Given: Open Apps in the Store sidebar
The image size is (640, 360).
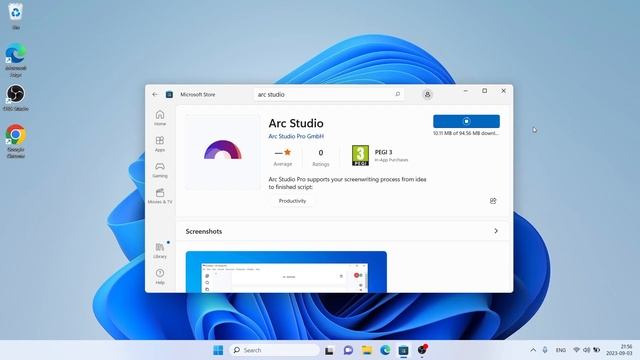Looking at the screenshot, I should click(160, 144).
